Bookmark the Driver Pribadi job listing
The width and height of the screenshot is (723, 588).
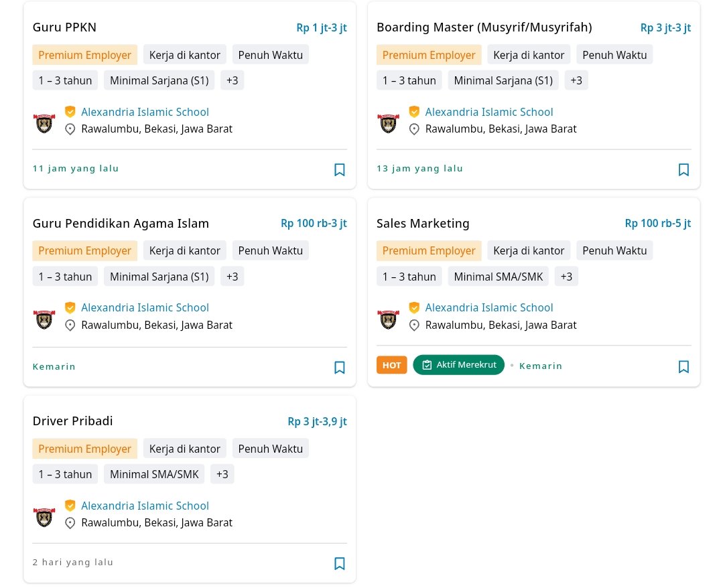point(339,563)
